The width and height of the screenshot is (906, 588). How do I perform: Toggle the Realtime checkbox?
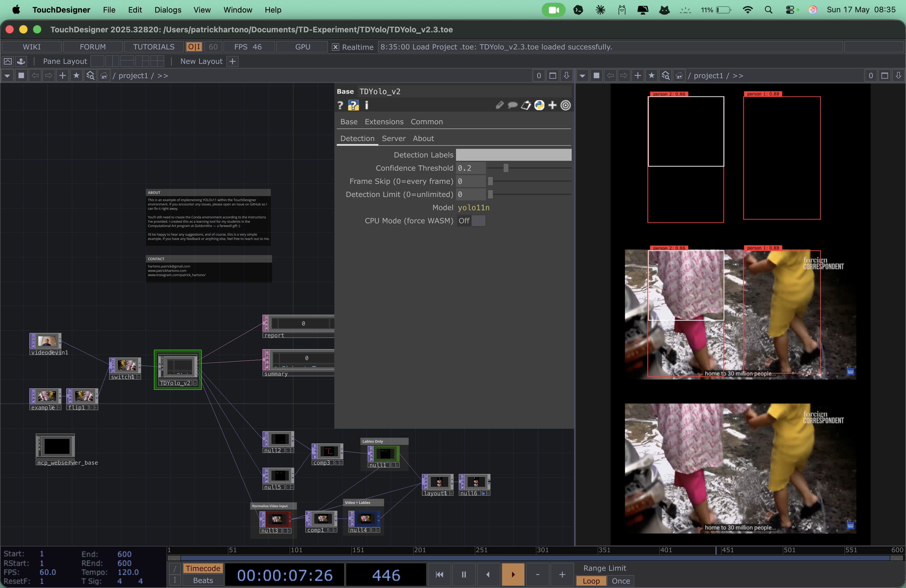(x=335, y=47)
